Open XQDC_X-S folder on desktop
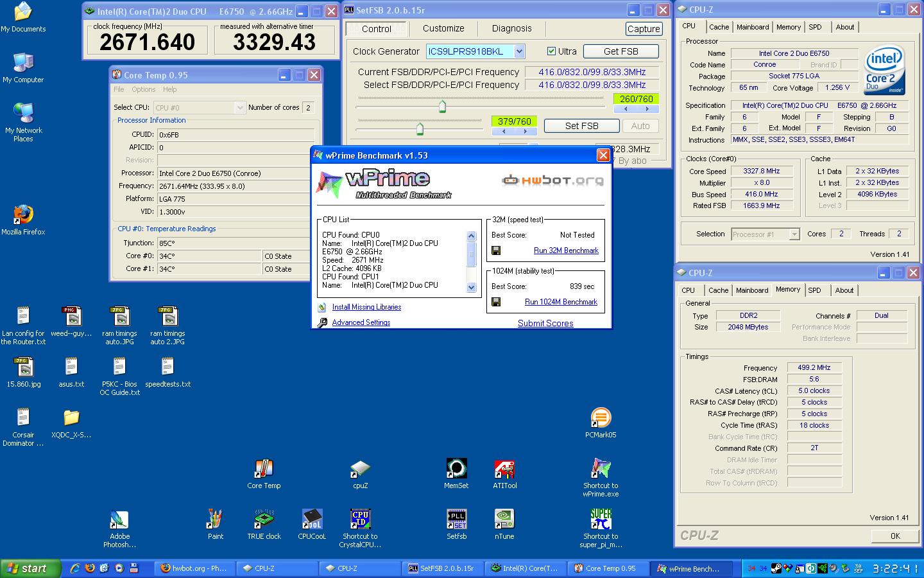This screenshot has width=924, height=578. 71,423
